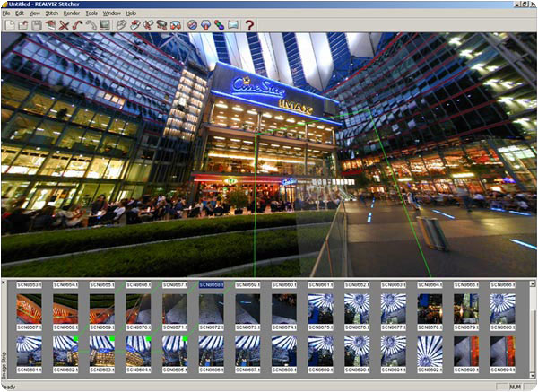Select thumbnail labeled SCN0668
Screen dimensions: 538x392
pyautogui.click(x=65, y=309)
